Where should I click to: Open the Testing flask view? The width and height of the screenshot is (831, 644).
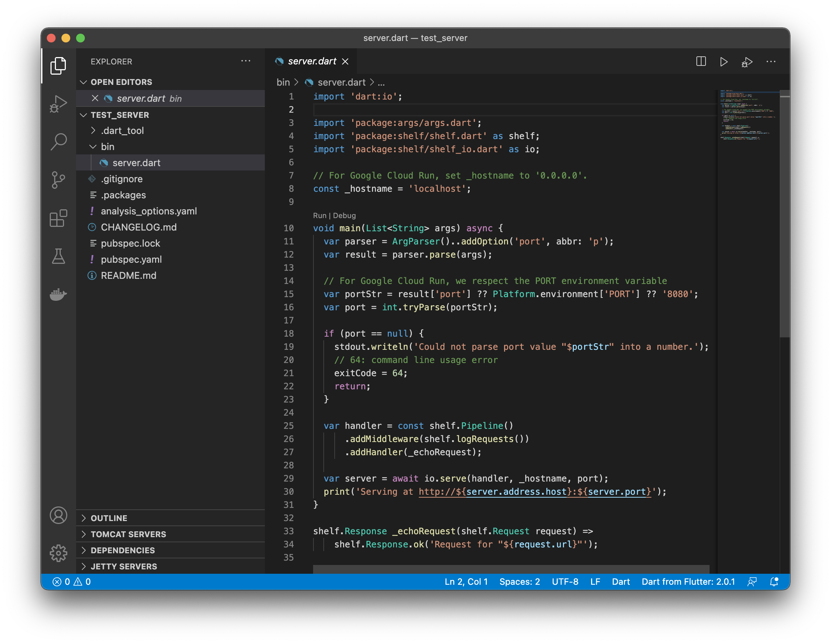58,256
